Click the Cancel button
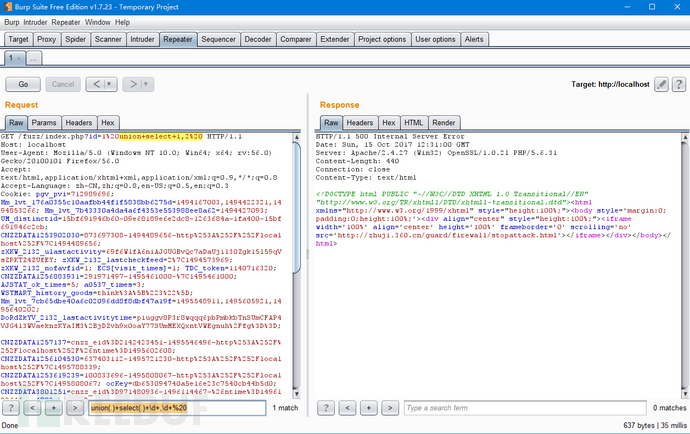Image resolution: width=690 pixels, height=434 pixels. click(x=63, y=84)
